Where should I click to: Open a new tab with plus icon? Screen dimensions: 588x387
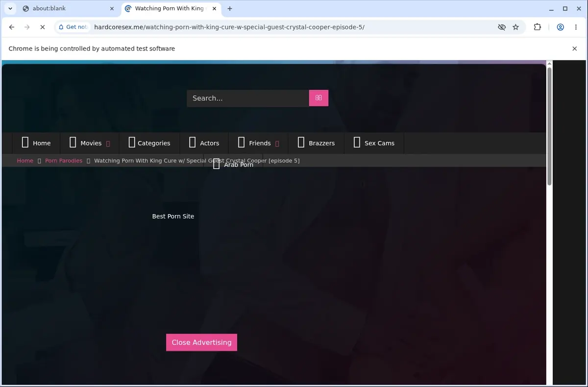pyautogui.click(x=230, y=8)
